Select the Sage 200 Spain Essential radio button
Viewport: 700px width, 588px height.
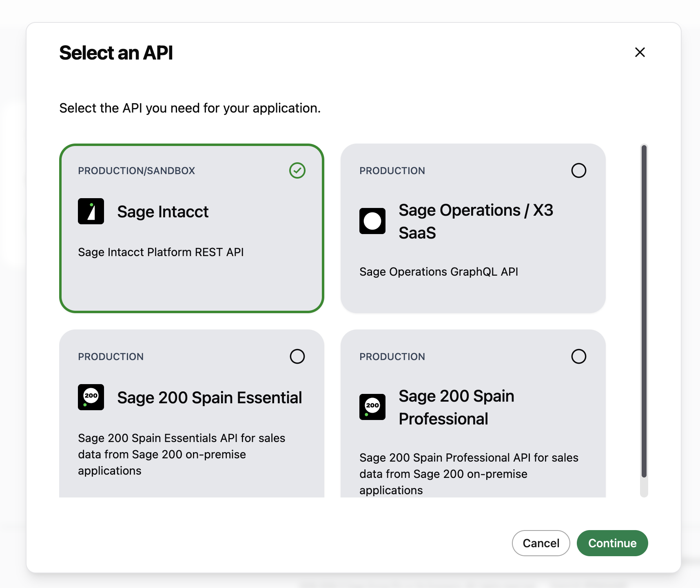pos(297,356)
